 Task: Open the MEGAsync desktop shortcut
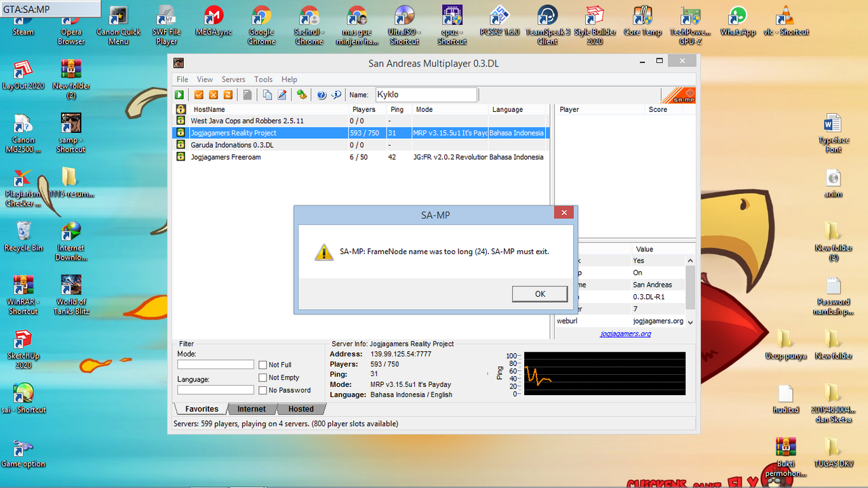[x=214, y=21]
